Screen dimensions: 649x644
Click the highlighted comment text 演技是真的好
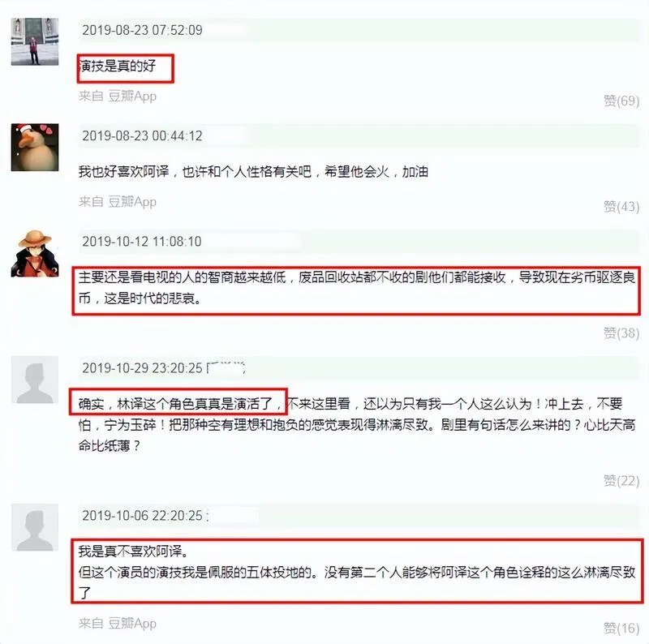118,66
